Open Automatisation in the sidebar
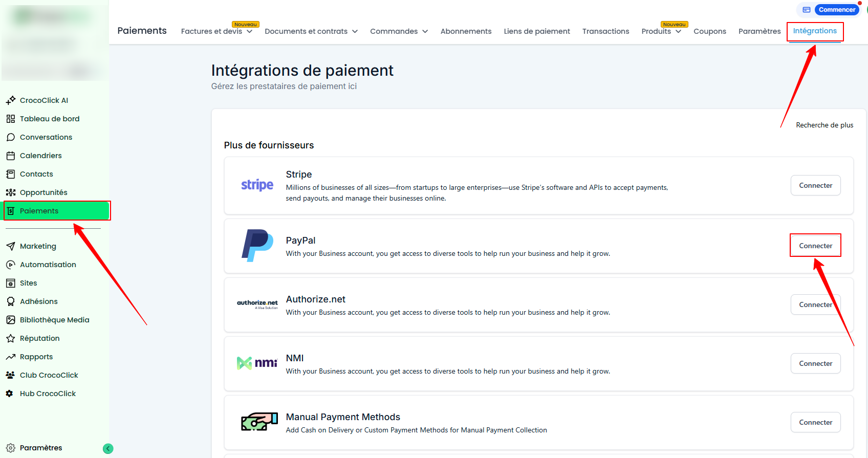The image size is (868, 458). (x=48, y=265)
